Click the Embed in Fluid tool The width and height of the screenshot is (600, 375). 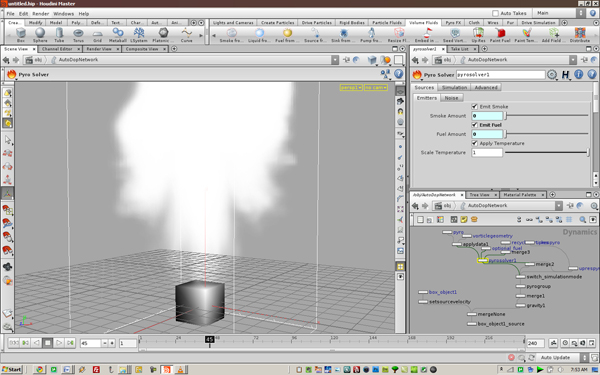coord(427,35)
